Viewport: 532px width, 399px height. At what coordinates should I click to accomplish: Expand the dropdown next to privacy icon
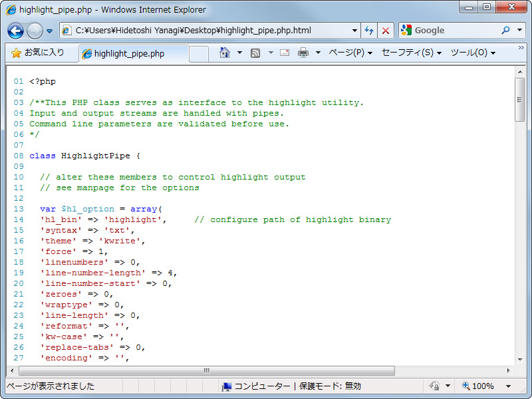[x=448, y=386]
